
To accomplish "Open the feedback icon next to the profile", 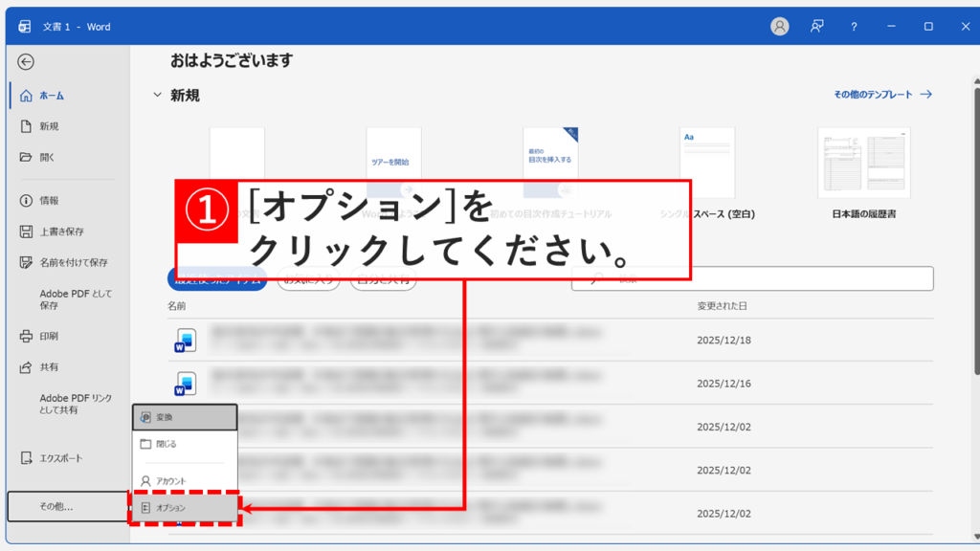I will [815, 28].
